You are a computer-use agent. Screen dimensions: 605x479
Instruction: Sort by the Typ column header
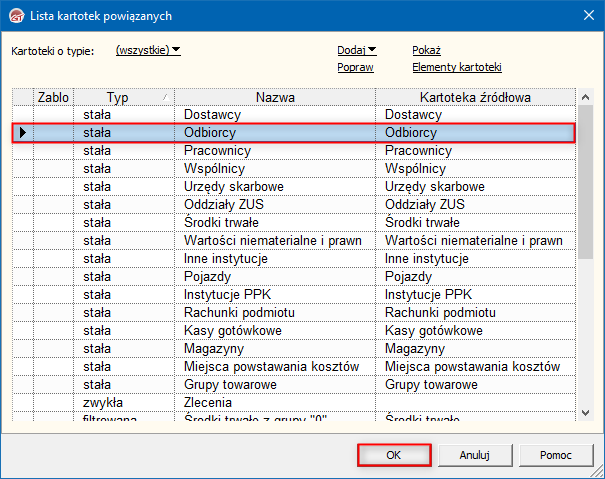tap(118, 97)
